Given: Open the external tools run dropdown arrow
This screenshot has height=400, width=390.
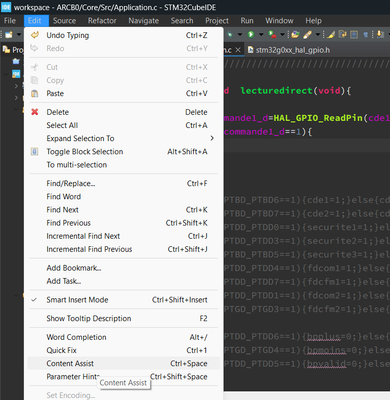Looking at the screenshot, I should click(282, 34).
